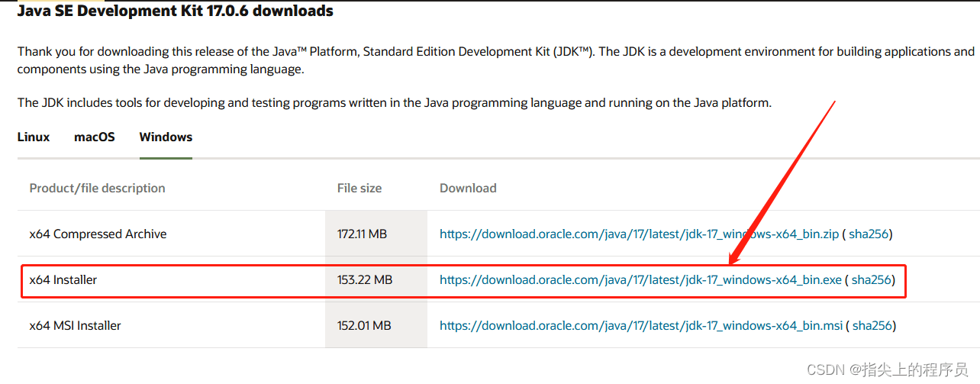Switch to the Linux tab
Viewport: 980px width, 384px height.
[x=34, y=137]
